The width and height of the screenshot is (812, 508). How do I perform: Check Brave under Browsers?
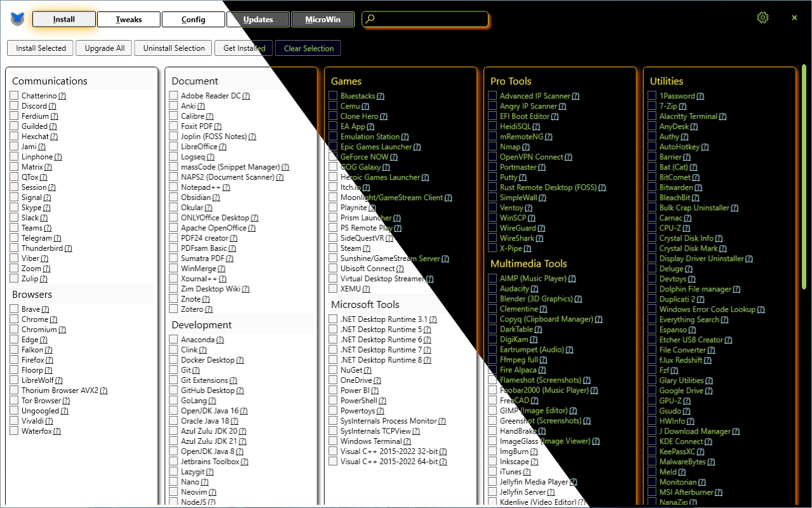pyautogui.click(x=14, y=309)
